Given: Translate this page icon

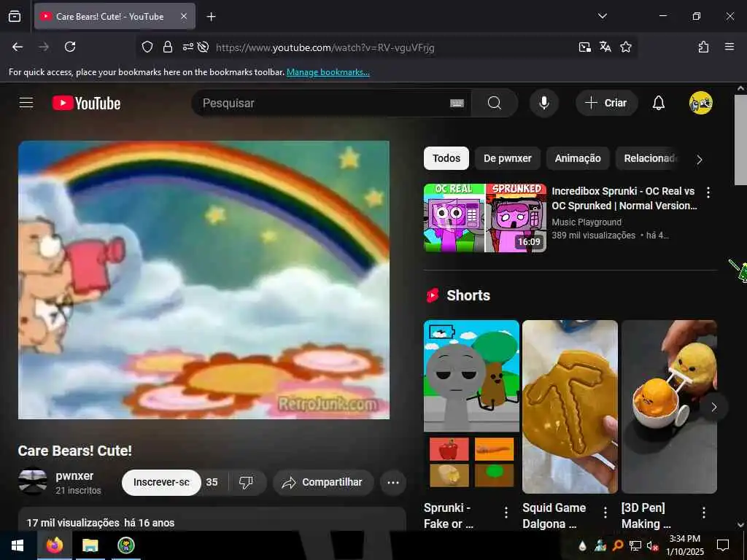Looking at the screenshot, I should pos(605,47).
